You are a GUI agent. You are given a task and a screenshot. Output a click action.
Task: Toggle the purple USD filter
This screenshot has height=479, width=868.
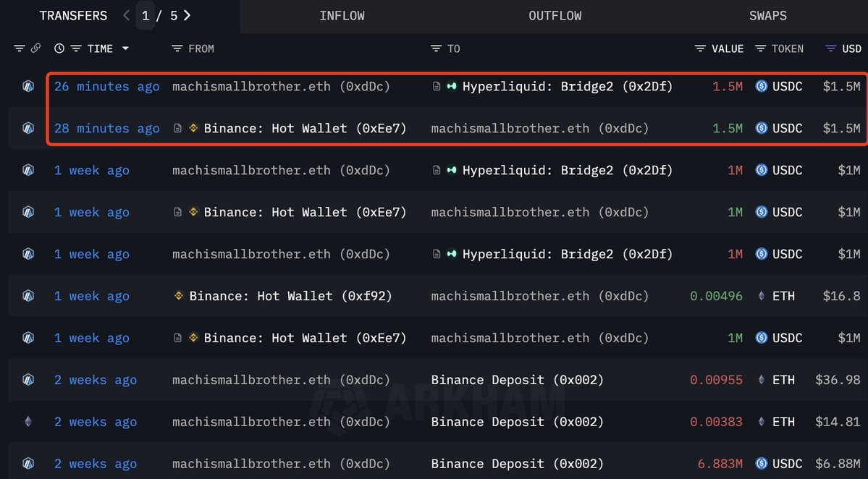831,48
